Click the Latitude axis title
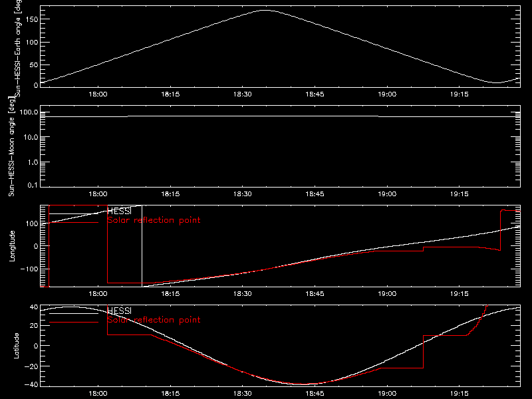Viewport: 532px width, 399px height. coord(16,346)
